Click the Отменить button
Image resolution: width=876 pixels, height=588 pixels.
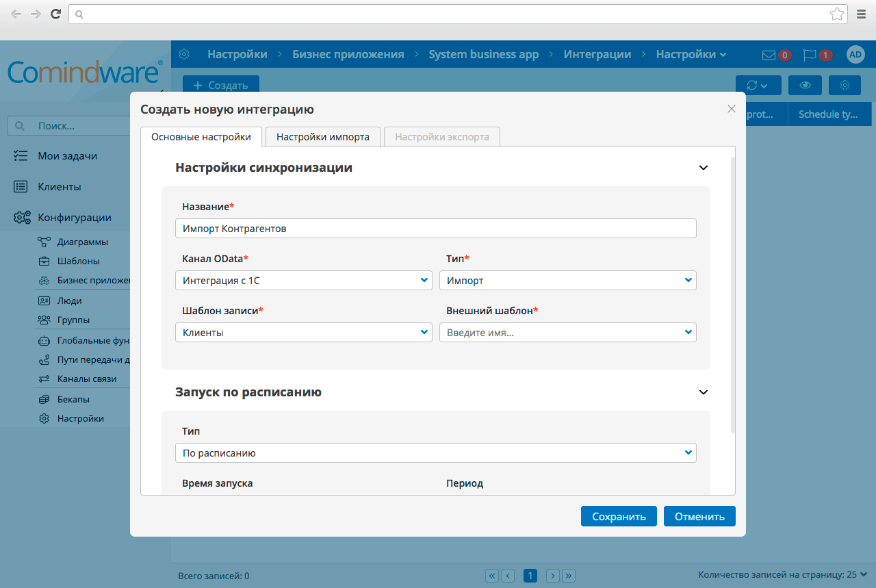click(699, 516)
